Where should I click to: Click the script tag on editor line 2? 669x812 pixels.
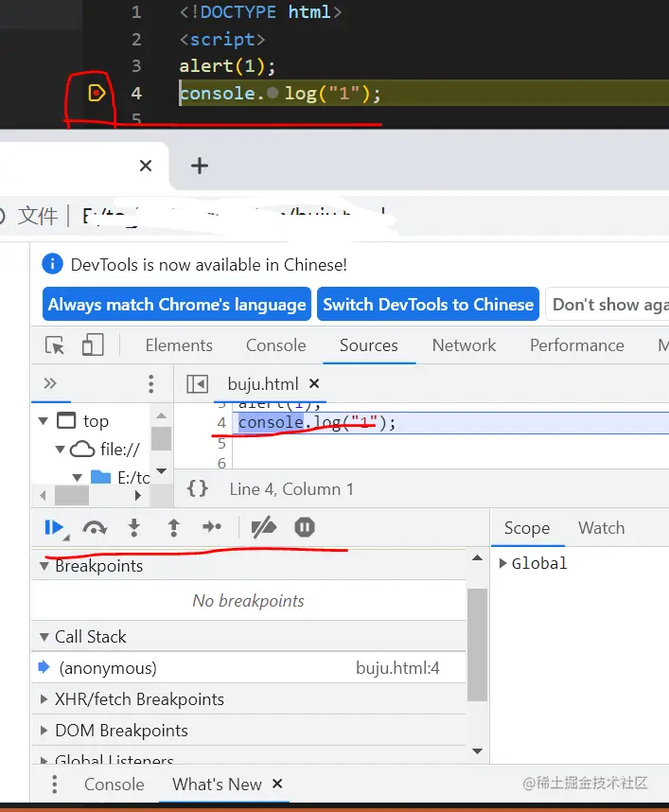tap(222, 40)
